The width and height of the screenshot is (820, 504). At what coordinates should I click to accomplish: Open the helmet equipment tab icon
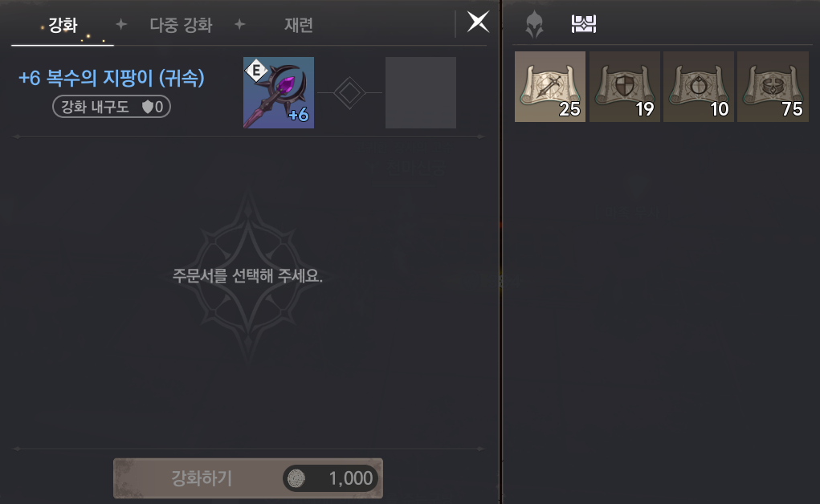tap(534, 25)
